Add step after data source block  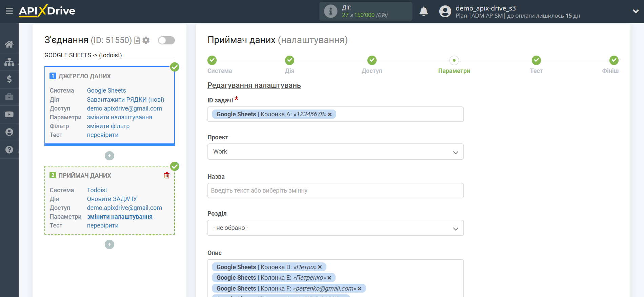point(109,156)
